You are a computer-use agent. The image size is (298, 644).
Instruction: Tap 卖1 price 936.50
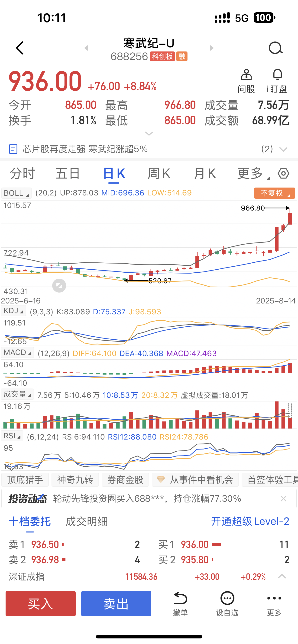(45, 545)
